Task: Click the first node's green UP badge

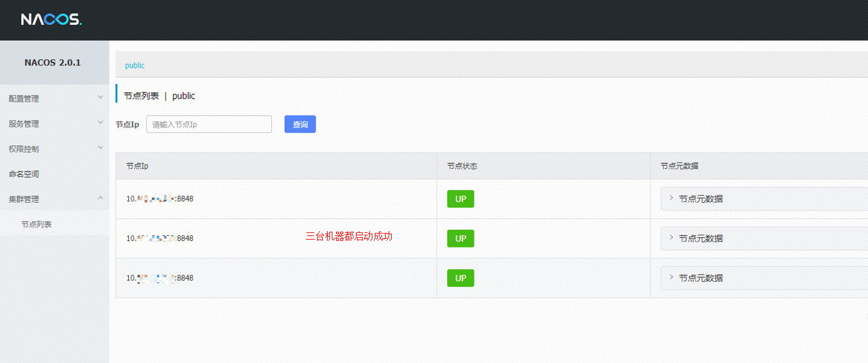Action: click(x=461, y=198)
